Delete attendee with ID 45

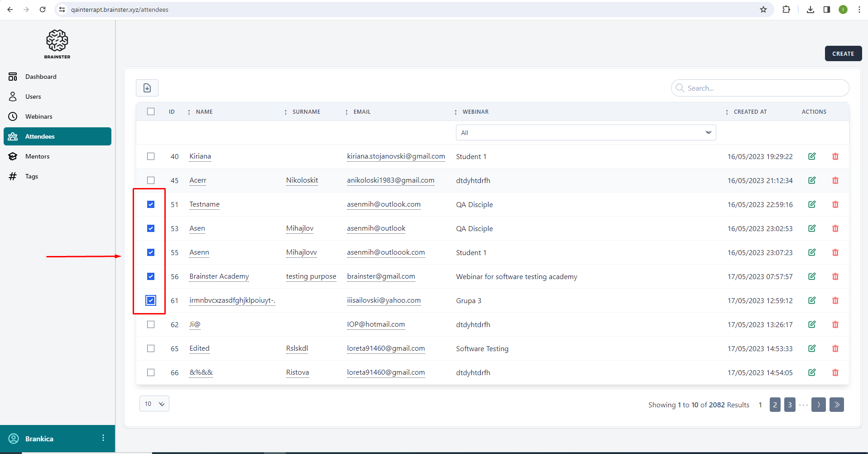click(835, 180)
